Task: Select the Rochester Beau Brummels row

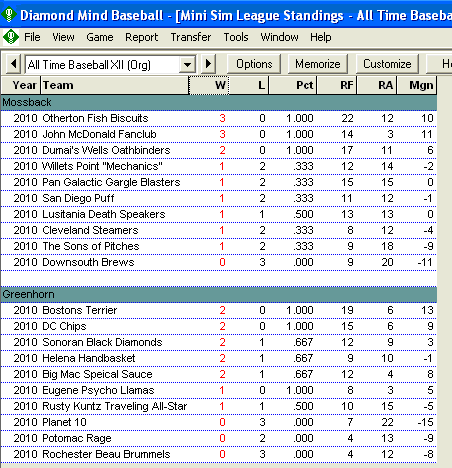Action: (219, 454)
